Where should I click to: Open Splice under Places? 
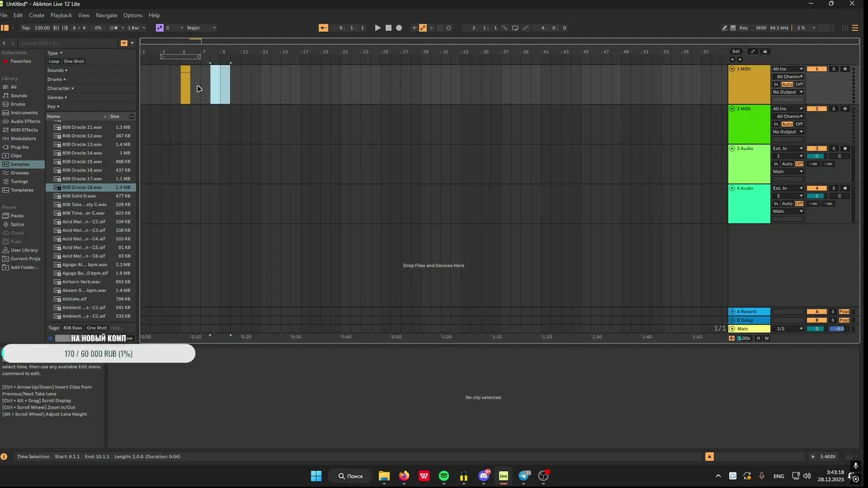[x=17, y=224]
